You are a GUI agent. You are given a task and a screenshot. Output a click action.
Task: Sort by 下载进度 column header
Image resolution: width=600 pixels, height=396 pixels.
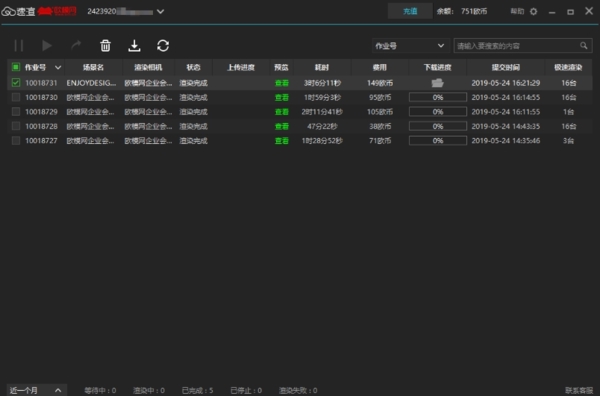tap(437, 68)
